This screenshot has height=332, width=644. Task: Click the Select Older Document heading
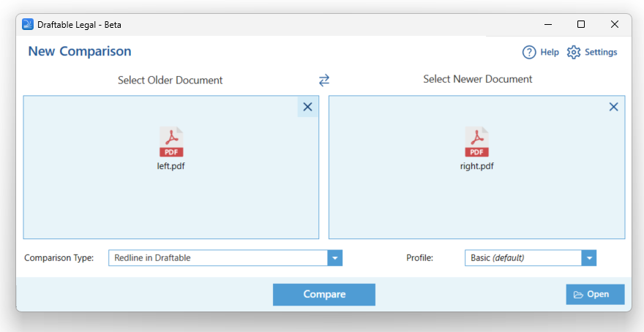point(170,80)
